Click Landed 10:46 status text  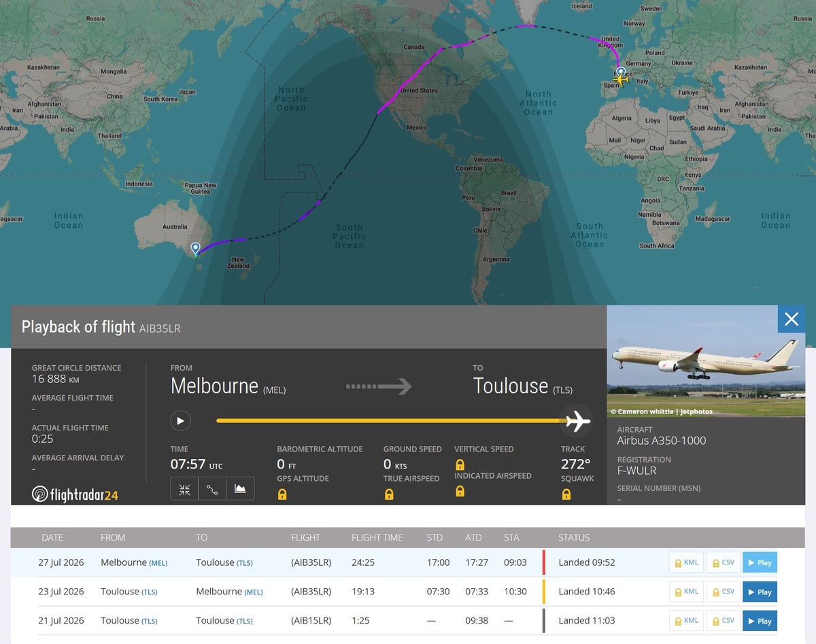[587, 592]
